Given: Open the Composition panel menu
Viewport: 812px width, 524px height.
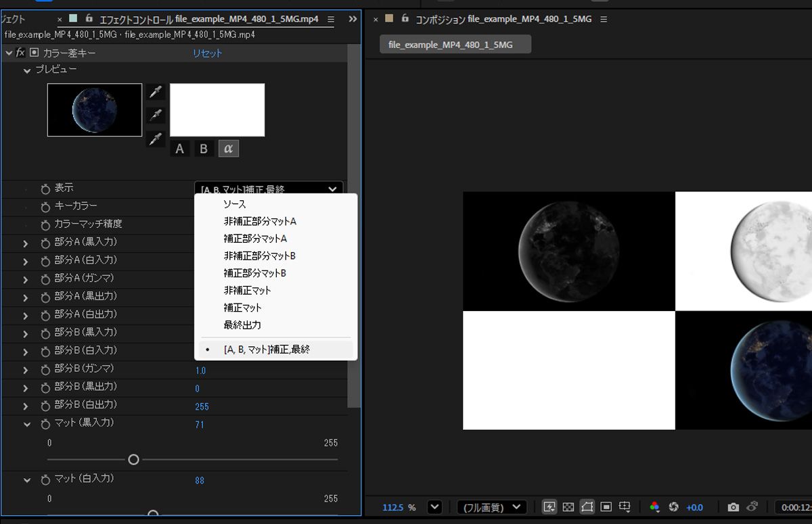Looking at the screenshot, I should 604,19.
